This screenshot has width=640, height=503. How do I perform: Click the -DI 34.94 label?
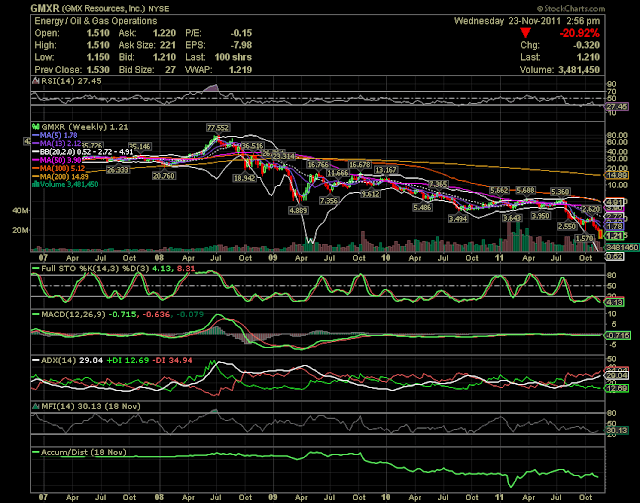[x=172, y=361]
